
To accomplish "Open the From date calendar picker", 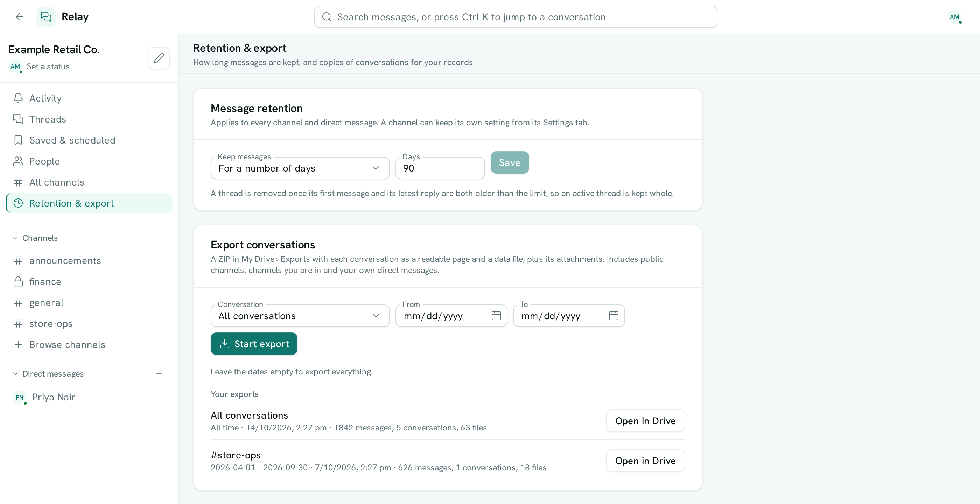I will point(496,316).
